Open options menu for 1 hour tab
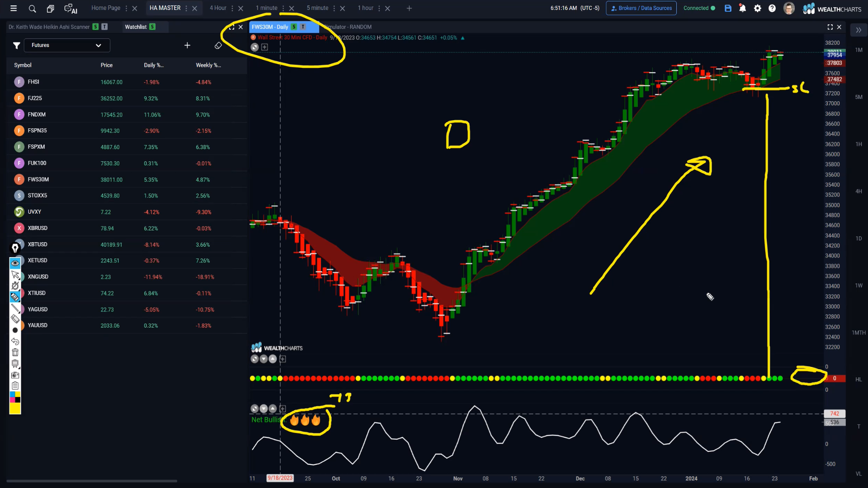The width and height of the screenshot is (868, 488). coord(379,8)
